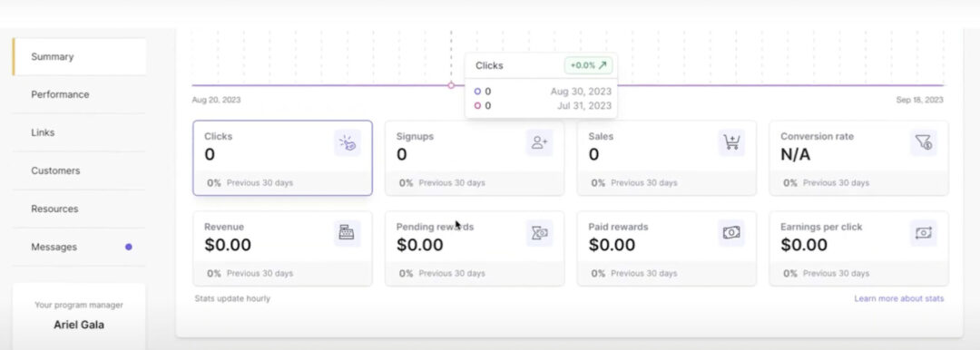Click the Jul 31, 2023 tooltip date
Image resolution: width=980 pixels, height=350 pixels.
coord(584,105)
